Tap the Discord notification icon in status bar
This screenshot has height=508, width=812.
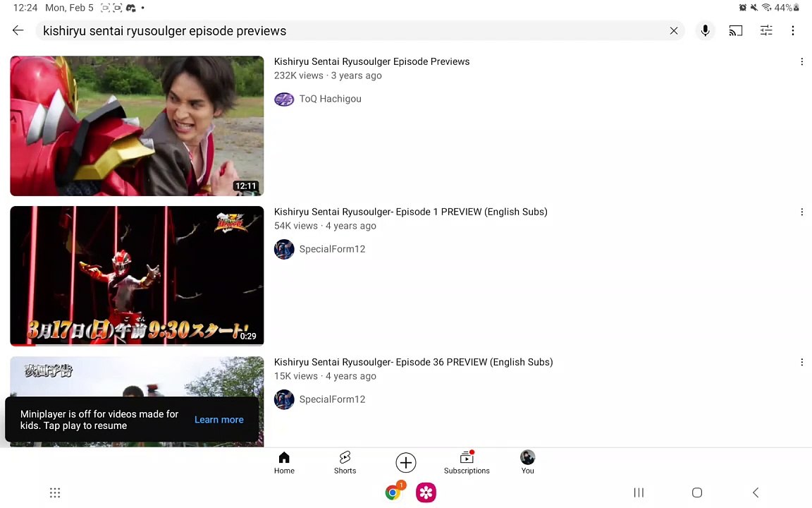pos(130,8)
